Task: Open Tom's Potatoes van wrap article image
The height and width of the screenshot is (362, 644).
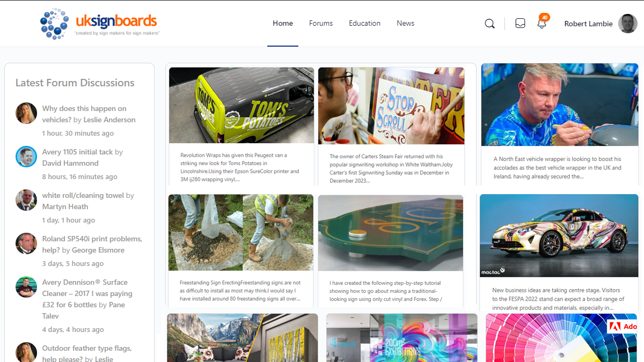Action: pos(241,105)
